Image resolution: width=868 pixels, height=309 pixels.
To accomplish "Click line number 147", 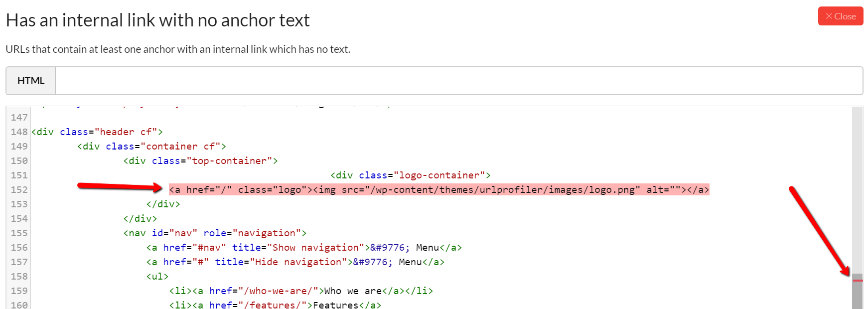I will pyautogui.click(x=19, y=118).
